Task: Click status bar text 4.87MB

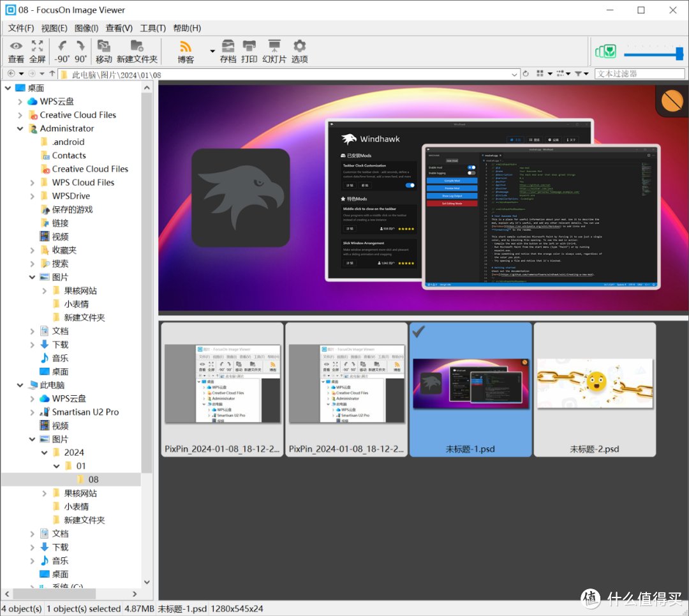Action: [139, 609]
